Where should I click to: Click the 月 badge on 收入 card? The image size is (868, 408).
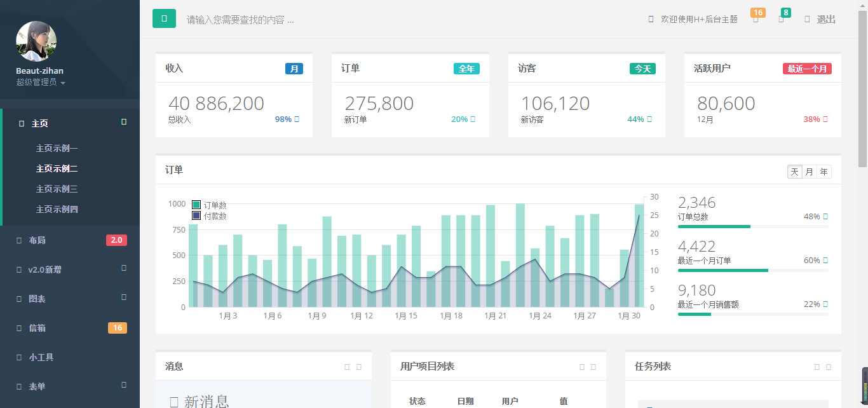pyautogui.click(x=294, y=69)
